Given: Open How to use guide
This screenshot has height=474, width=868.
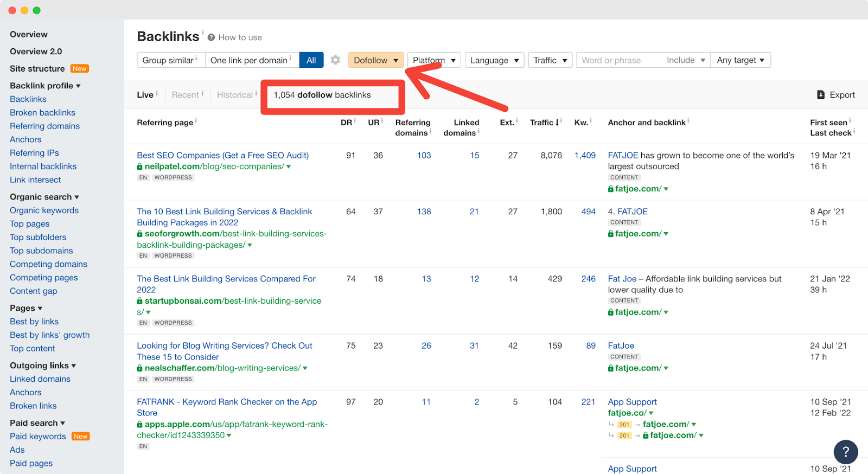Looking at the screenshot, I should [x=240, y=37].
